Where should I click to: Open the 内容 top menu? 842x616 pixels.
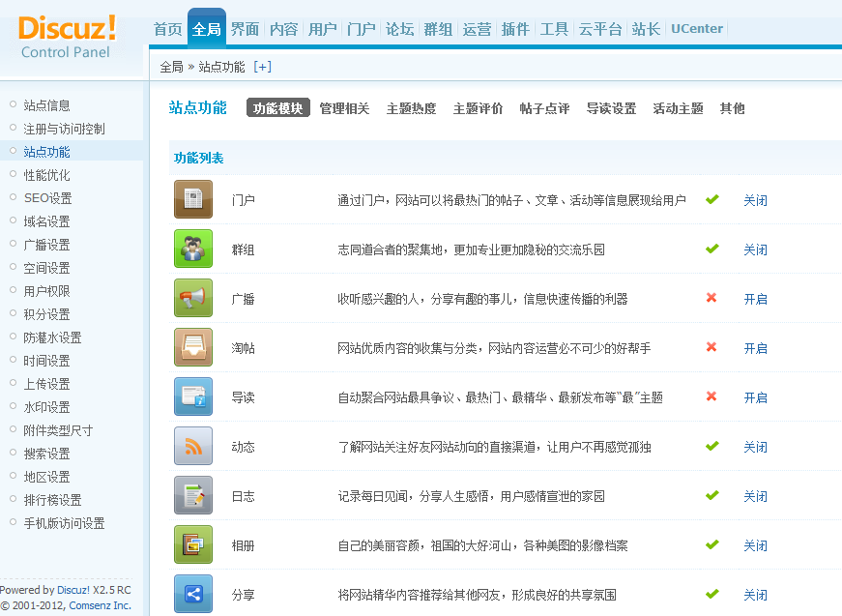tap(283, 29)
